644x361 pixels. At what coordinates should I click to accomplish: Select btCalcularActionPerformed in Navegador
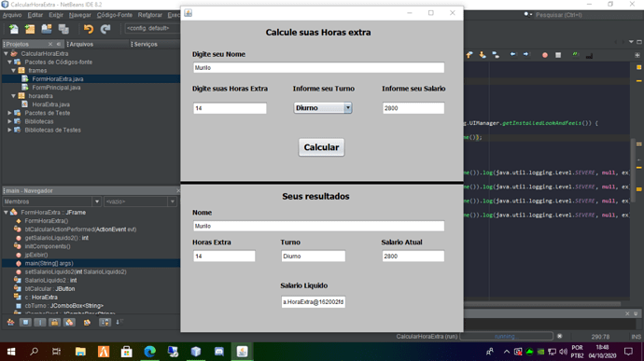[x=80, y=229]
